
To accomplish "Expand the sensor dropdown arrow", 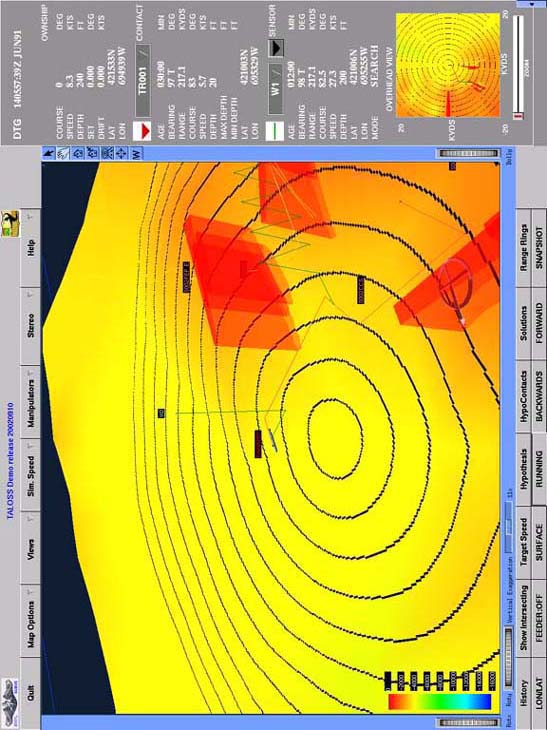I will tap(276, 47).
